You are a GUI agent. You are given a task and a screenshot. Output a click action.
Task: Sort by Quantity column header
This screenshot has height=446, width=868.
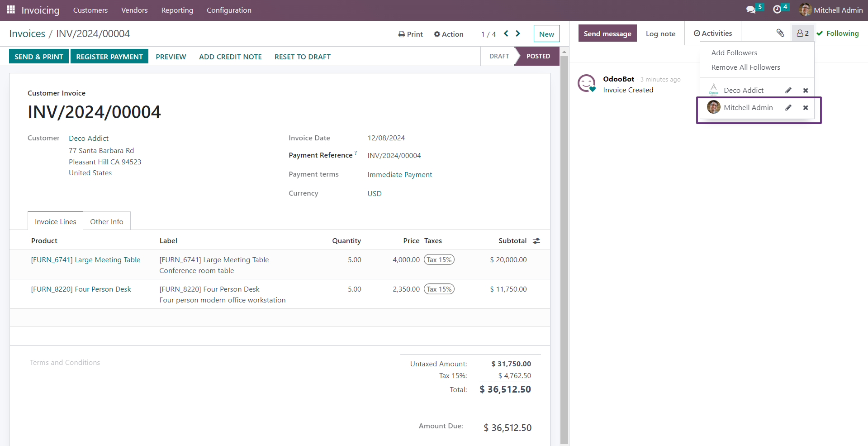pos(346,241)
